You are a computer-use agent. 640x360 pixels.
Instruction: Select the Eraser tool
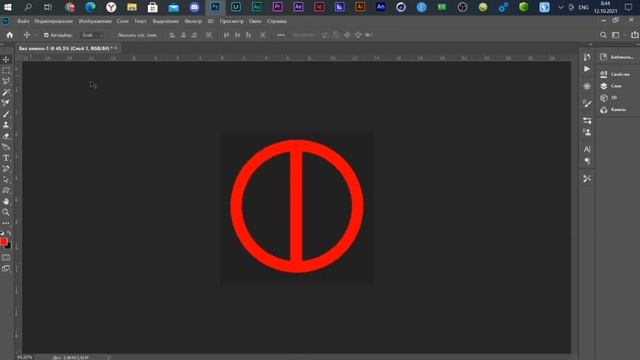[x=6, y=136]
